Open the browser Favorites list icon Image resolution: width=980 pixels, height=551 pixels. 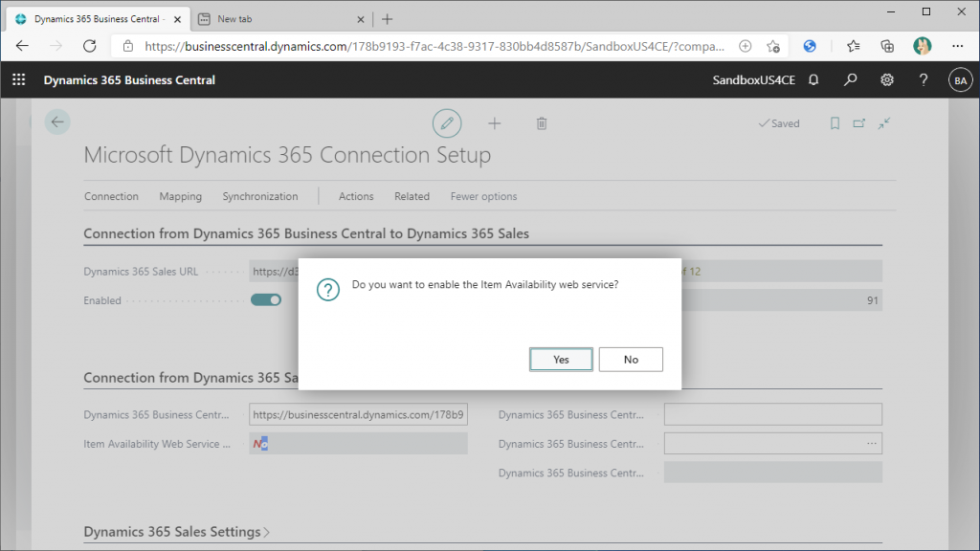[853, 46]
